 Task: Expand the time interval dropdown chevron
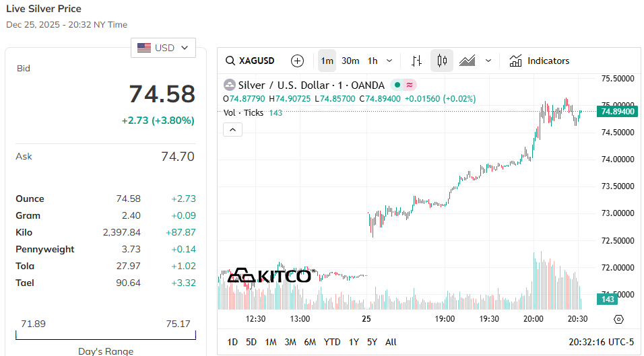click(389, 61)
